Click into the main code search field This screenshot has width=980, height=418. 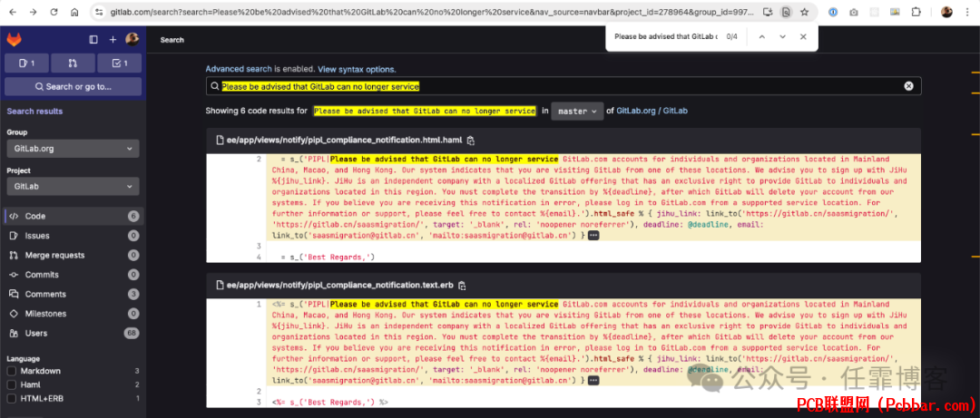(563, 86)
